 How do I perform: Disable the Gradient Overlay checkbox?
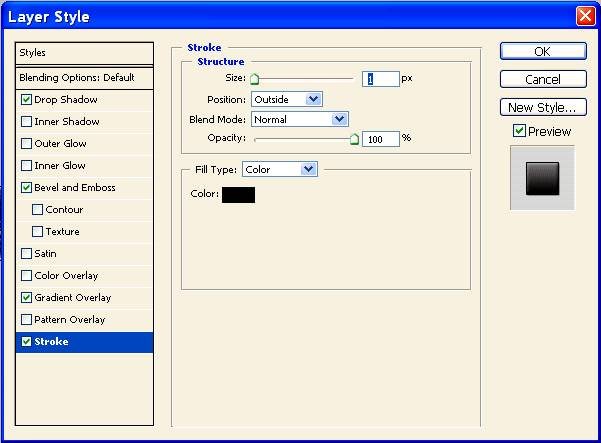[26, 298]
